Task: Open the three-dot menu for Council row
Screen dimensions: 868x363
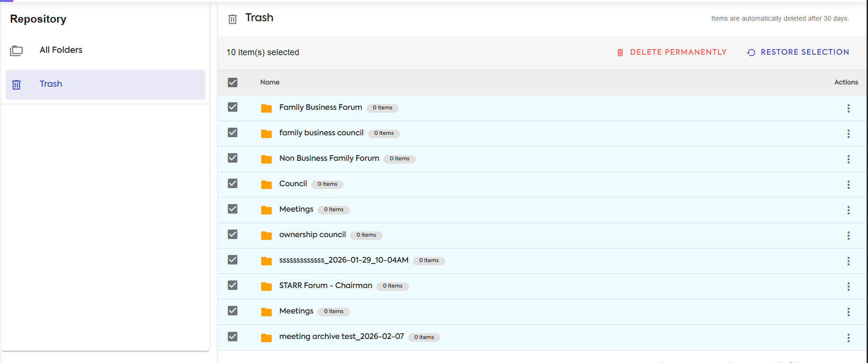Action: (x=848, y=185)
